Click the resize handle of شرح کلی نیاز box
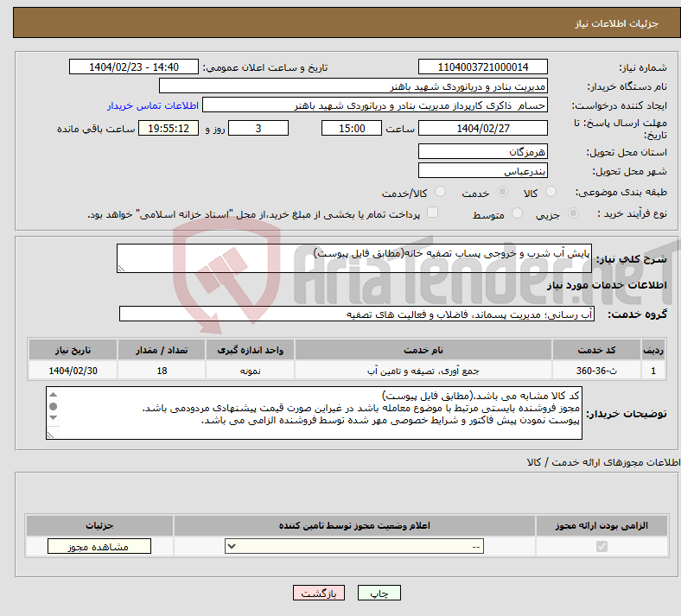 [x=121, y=269]
